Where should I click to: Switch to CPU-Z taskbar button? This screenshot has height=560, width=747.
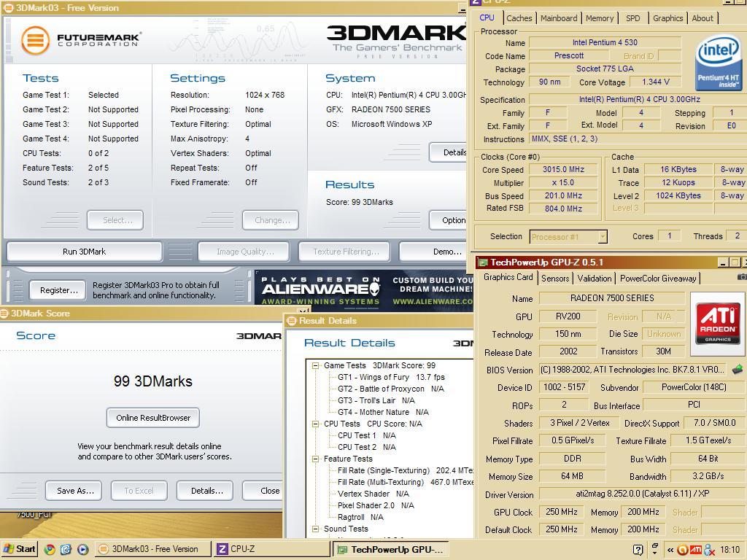[x=272, y=549]
